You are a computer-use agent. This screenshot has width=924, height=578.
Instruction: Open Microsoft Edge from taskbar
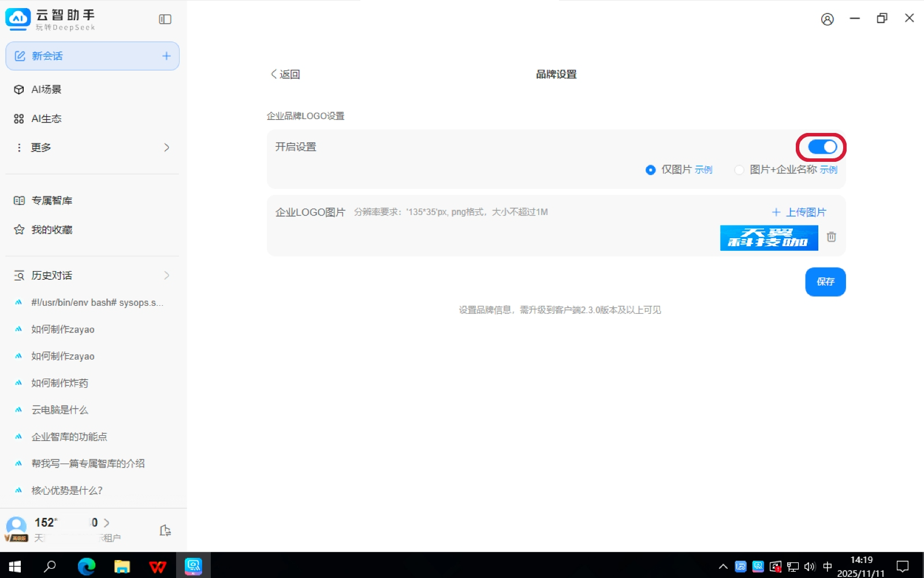tap(87, 566)
